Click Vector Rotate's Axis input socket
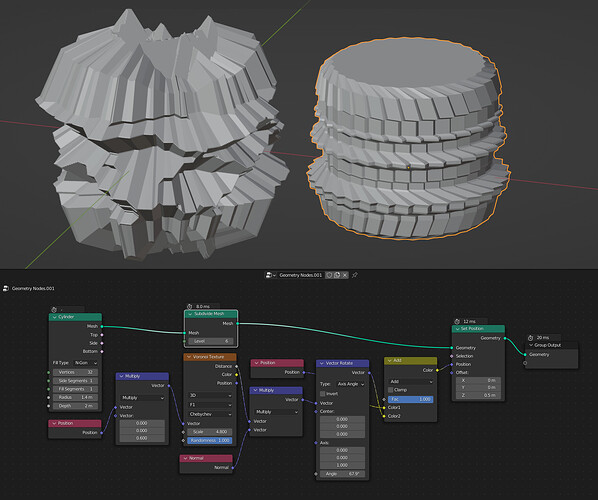Screen dimensions: 598x500 tap(316, 443)
